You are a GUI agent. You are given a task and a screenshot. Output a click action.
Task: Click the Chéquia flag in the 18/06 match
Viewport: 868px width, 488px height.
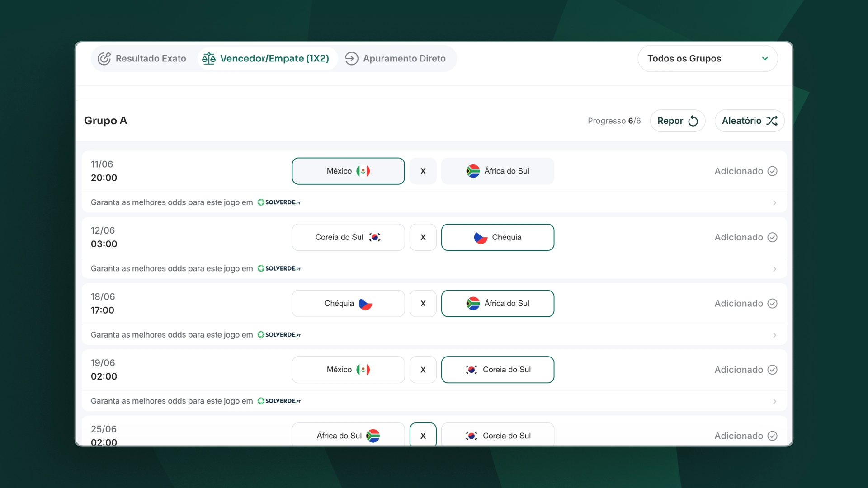tap(365, 304)
